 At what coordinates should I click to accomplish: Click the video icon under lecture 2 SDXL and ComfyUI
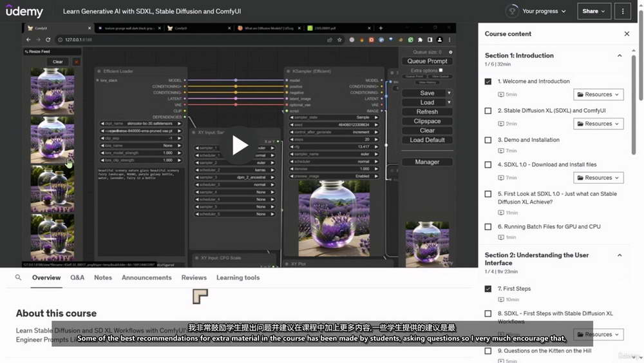click(x=500, y=124)
